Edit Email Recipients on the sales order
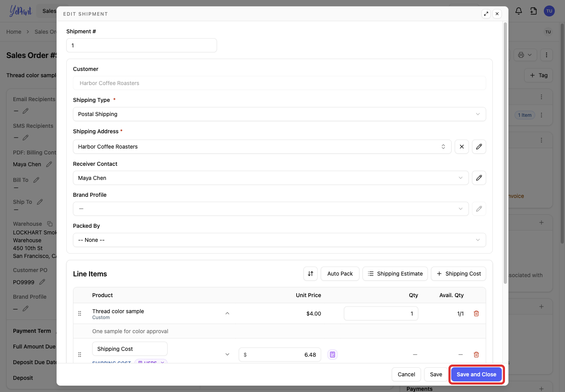565x392 pixels. coord(26,111)
